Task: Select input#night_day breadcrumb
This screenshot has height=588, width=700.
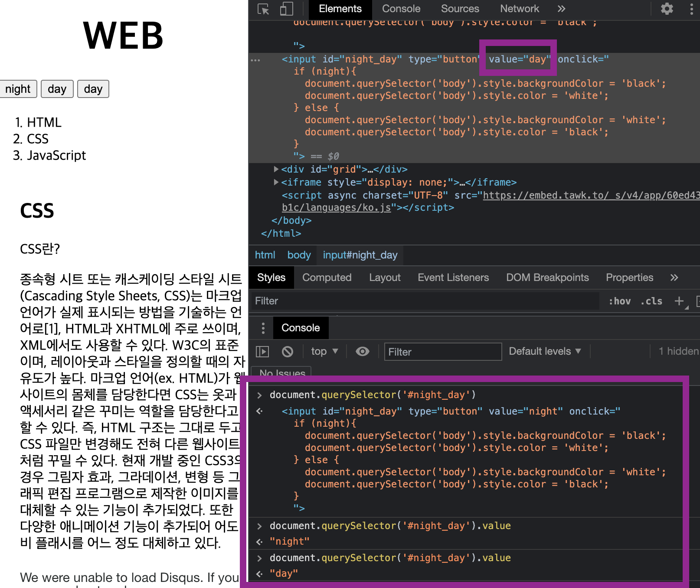Action: pos(360,255)
